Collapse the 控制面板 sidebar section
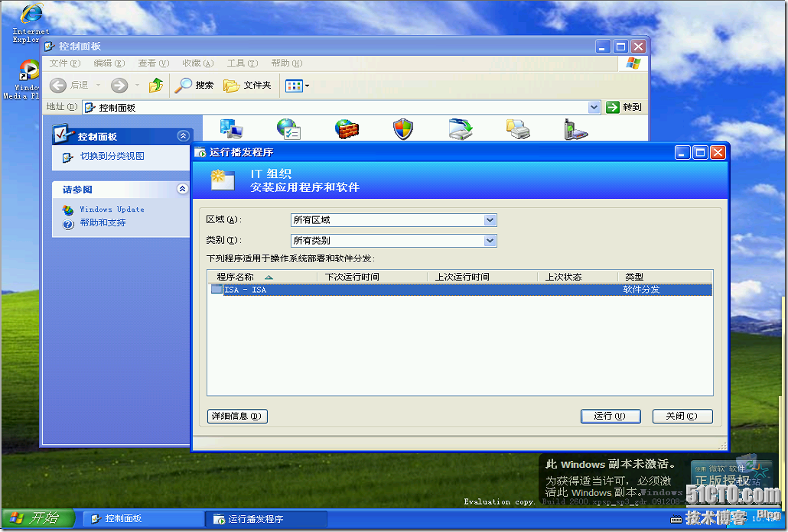The image size is (788, 532). pyautogui.click(x=183, y=136)
